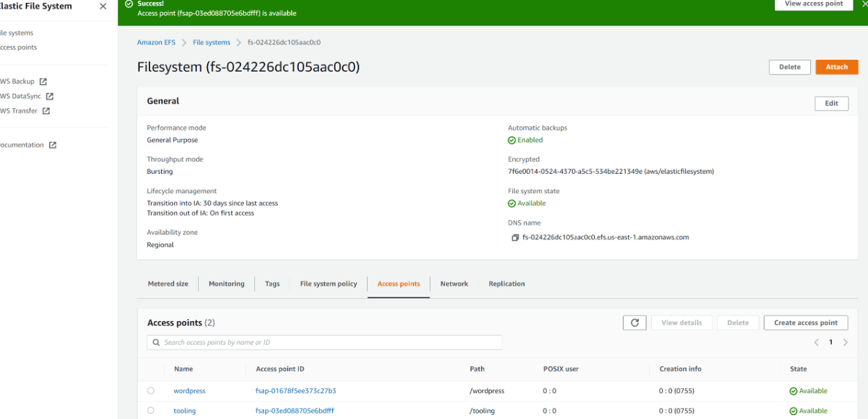The height and width of the screenshot is (419, 868).
Task: Open AWS DataSync external link icon
Action: click(50, 97)
